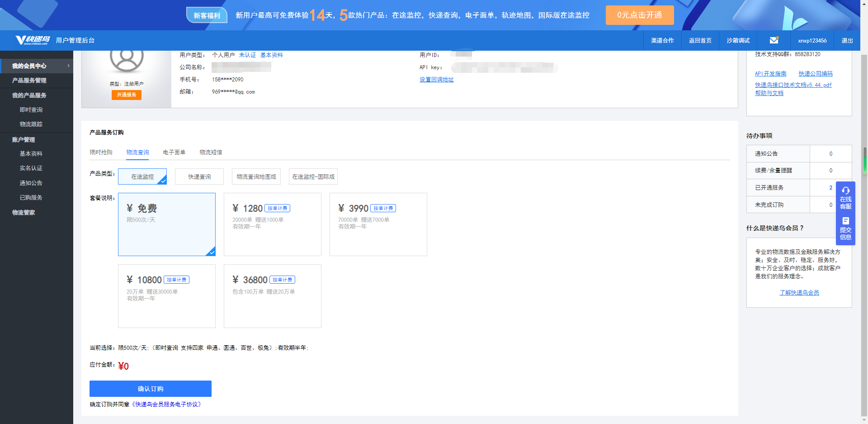The image size is (868, 424).
Task: Select product type 物流查询地图版
Action: pos(256,176)
